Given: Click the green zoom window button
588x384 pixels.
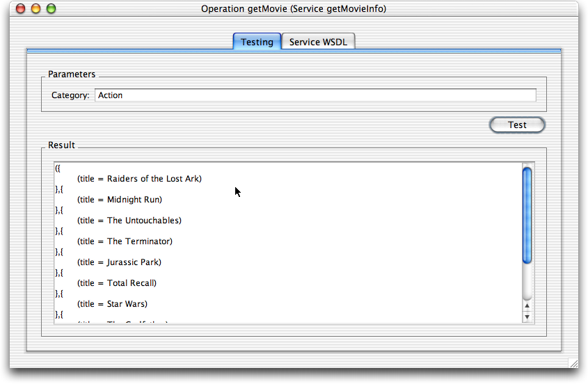Looking at the screenshot, I should coord(51,8).
